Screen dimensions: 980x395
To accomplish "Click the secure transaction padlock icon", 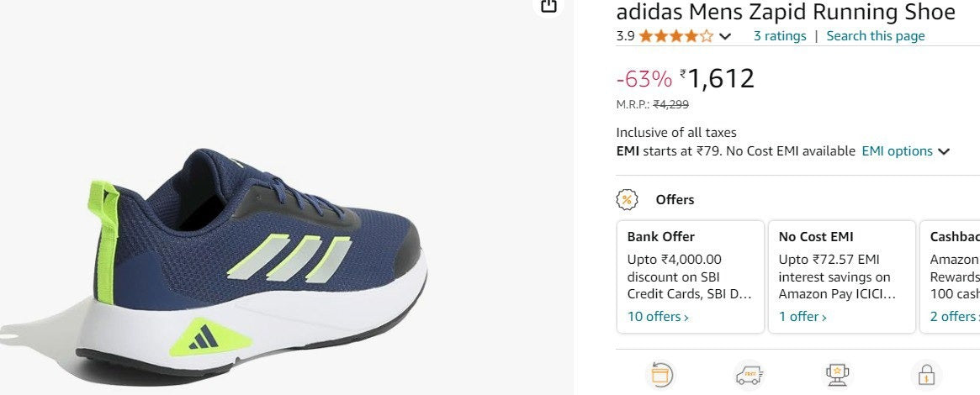I will point(926,374).
